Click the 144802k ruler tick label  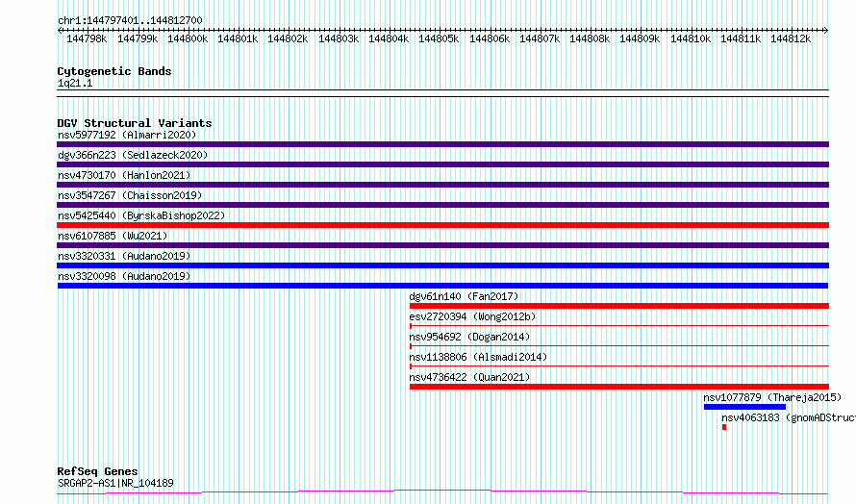[288, 38]
